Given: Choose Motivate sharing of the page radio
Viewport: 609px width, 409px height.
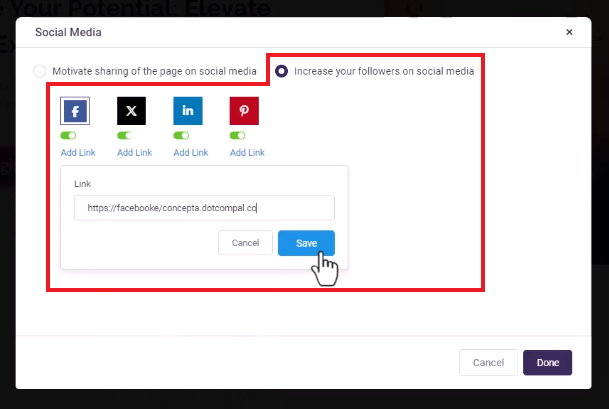Looking at the screenshot, I should tap(40, 71).
